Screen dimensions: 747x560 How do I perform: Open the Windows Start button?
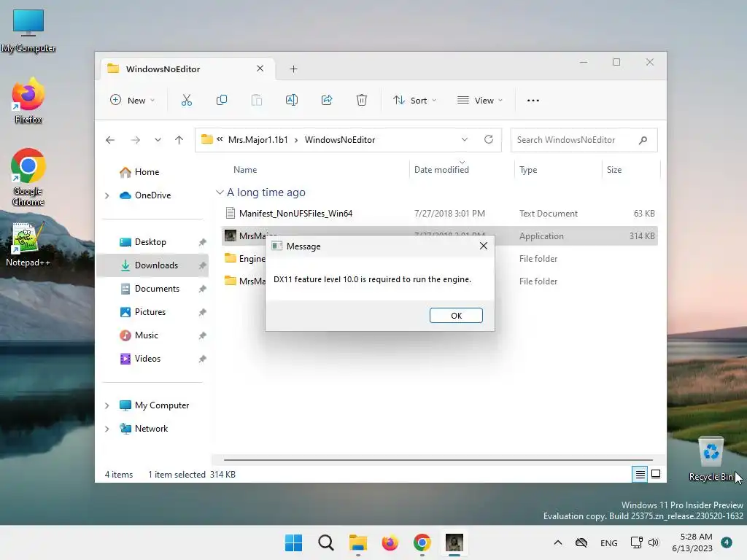293,542
